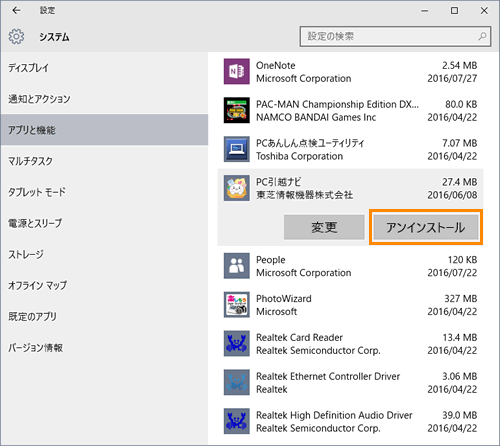500x446 pixels.
Task: Click the 変更 button
Action: (x=324, y=227)
